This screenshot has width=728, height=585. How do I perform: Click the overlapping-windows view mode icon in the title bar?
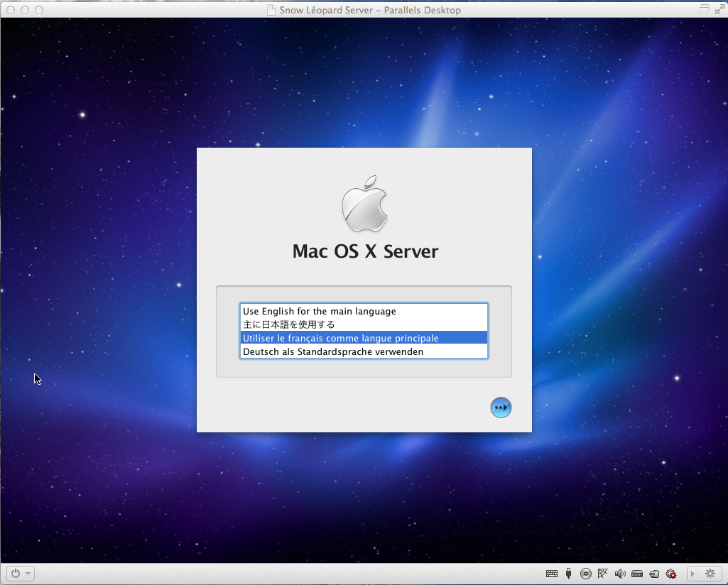point(705,9)
